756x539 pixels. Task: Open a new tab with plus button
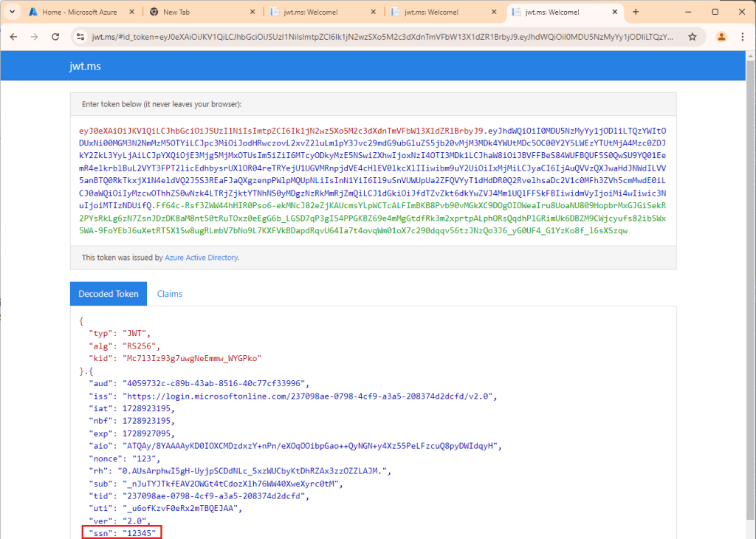point(636,12)
